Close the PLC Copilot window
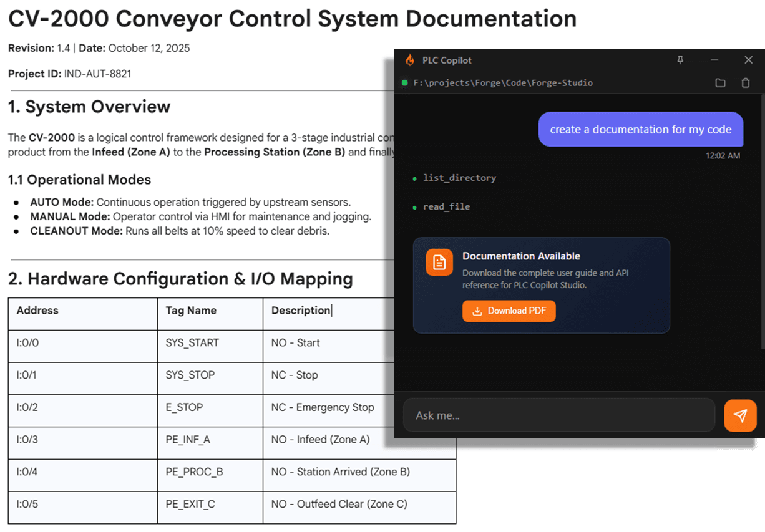 click(x=748, y=60)
